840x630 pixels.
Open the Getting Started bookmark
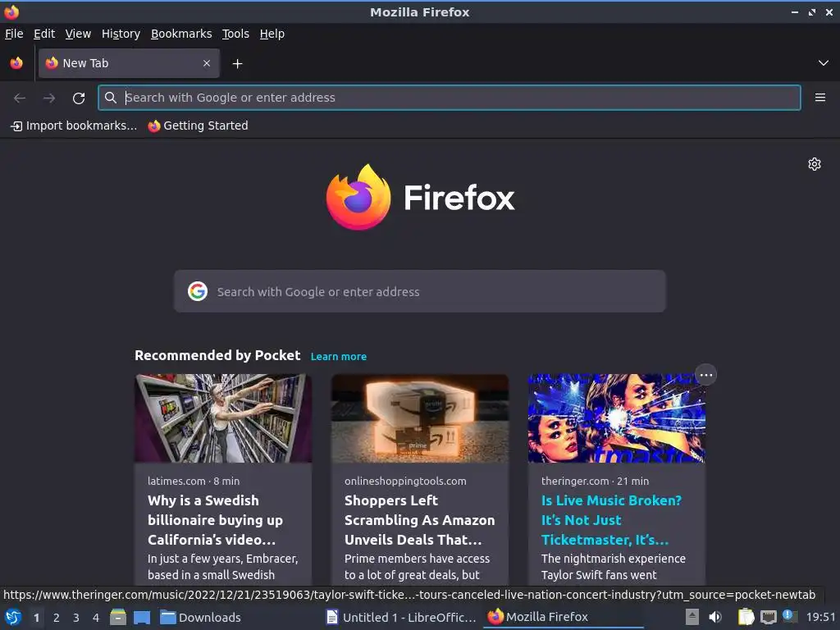pos(199,126)
